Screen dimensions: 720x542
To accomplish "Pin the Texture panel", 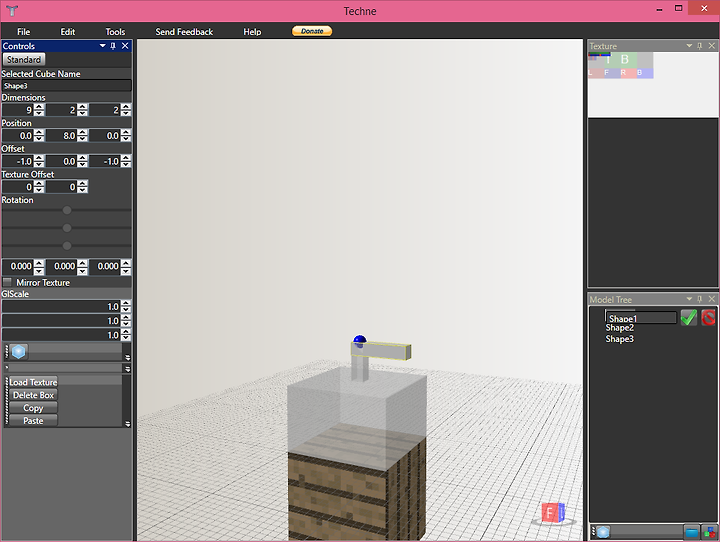I will tap(699, 46).
